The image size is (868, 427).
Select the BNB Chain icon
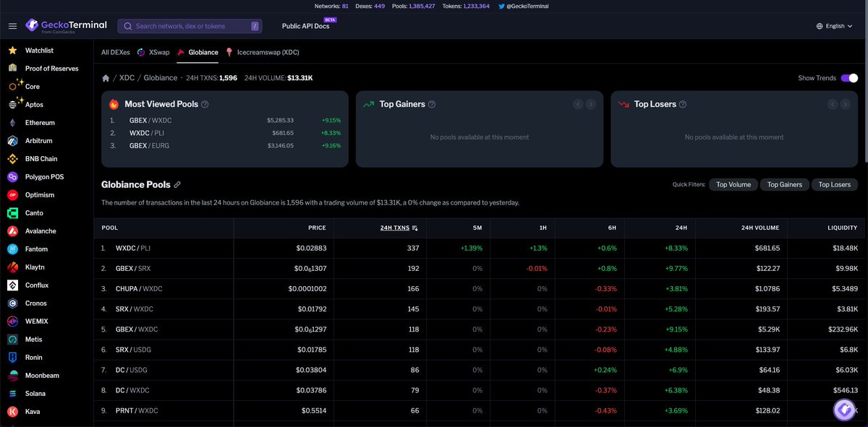12,159
